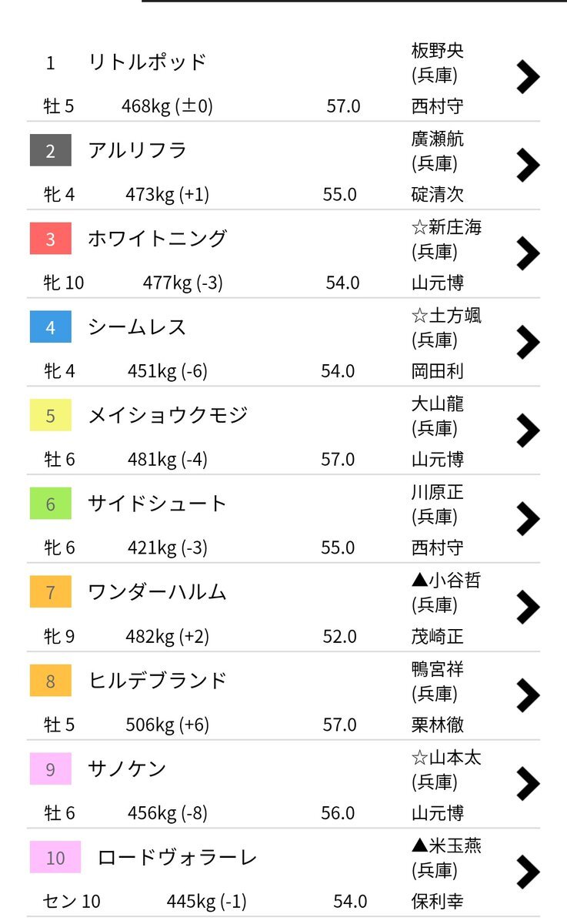Viewport: 567px width, 924px height.
Task: Tap chevron arrow for シームレス
Action: click(x=528, y=342)
